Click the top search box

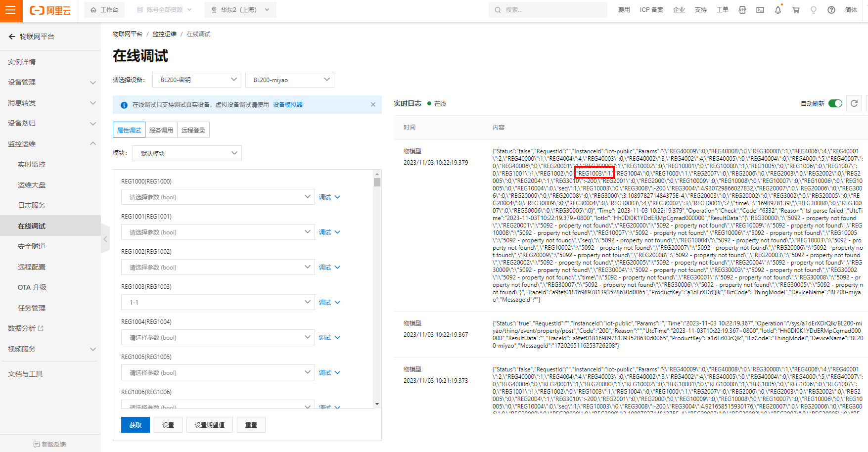pos(548,10)
